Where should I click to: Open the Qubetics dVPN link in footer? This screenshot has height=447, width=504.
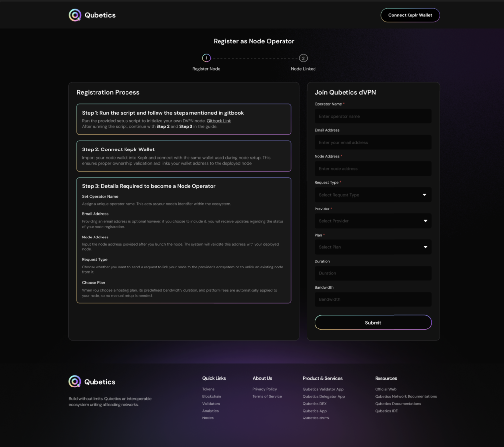coord(317,417)
